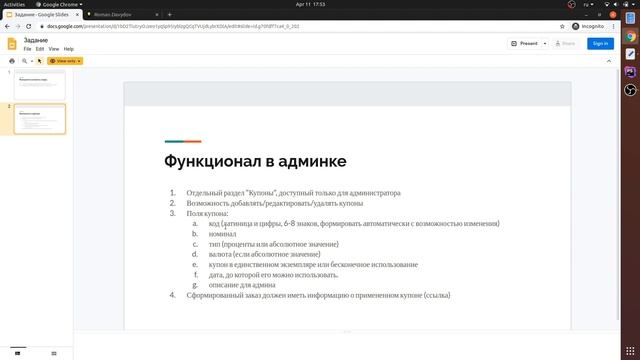Bookmark this page with star icon
The width and height of the screenshot is (640, 360).
point(562,27)
